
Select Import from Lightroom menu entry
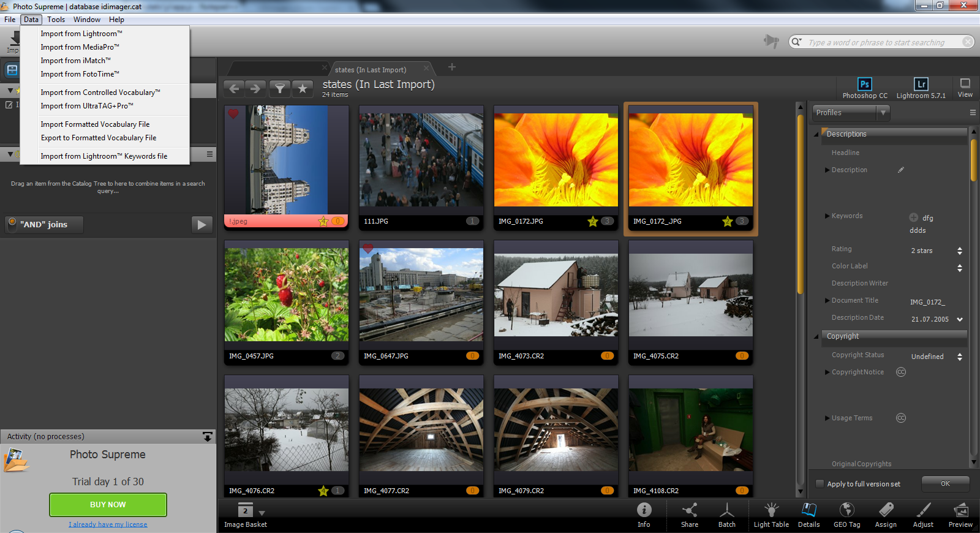coord(81,34)
